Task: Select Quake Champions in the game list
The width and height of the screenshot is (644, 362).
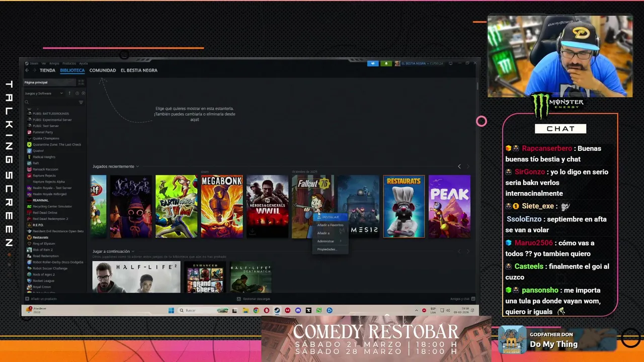Action: point(46,138)
